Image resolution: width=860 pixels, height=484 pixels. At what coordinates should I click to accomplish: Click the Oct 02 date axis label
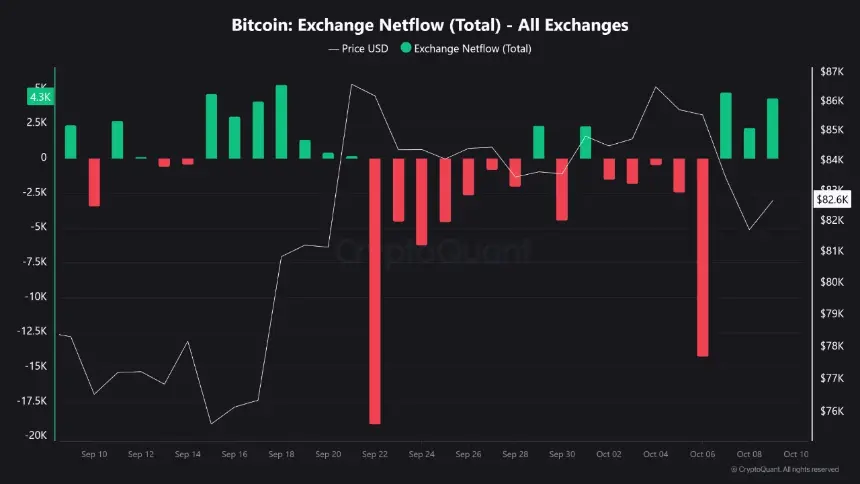pos(609,454)
